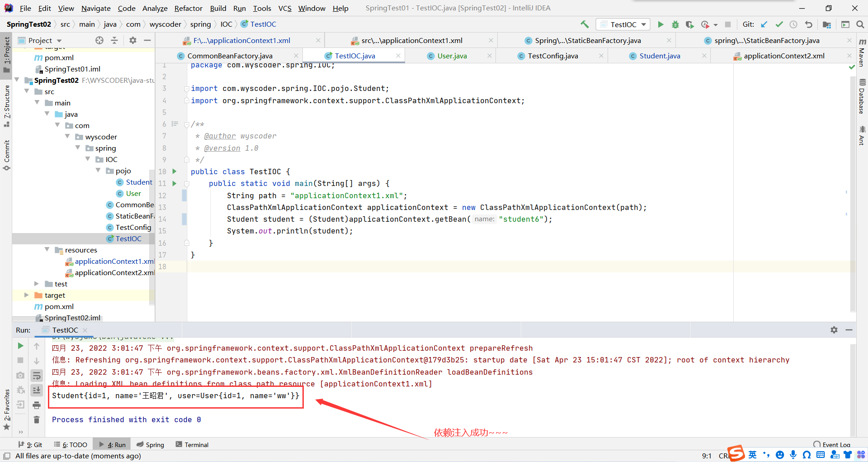This screenshot has height=462, width=868.
Task: Click the Run panel vertical scrollbar
Action: [853, 389]
